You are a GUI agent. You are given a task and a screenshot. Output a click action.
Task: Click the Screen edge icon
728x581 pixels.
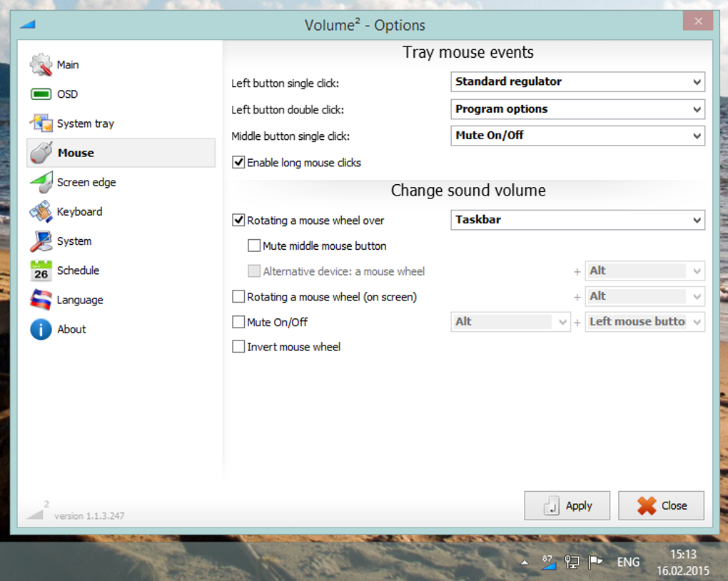pyautogui.click(x=41, y=182)
